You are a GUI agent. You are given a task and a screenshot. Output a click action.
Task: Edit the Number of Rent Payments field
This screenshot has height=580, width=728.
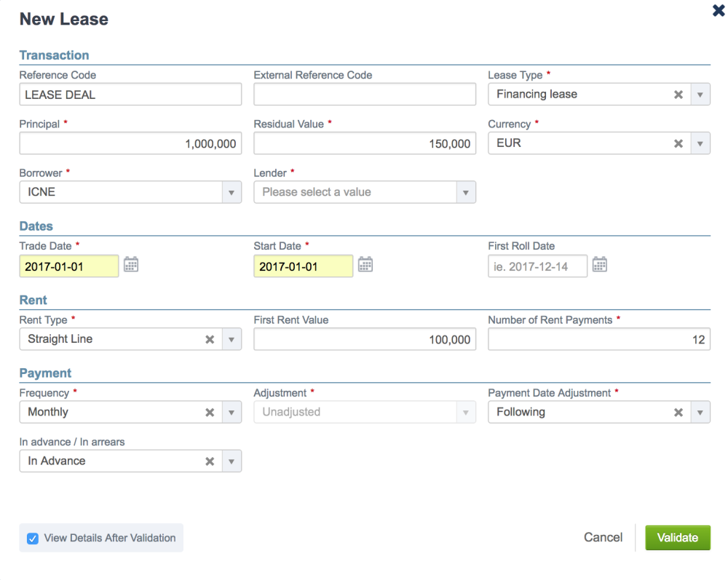599,339
